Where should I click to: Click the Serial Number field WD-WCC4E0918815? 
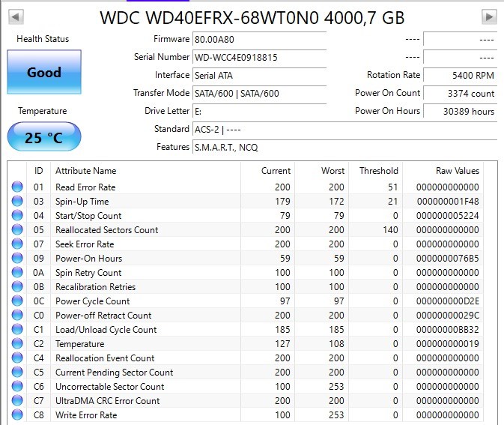(x=259, y=57)
